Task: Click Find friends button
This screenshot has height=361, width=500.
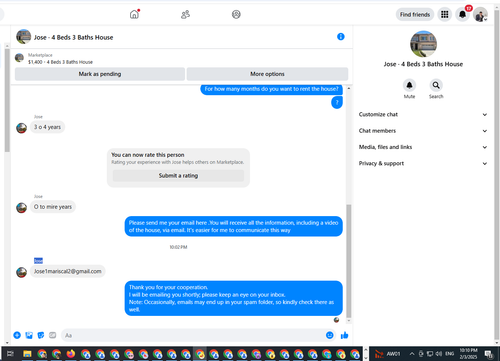Action: [415, 14]
